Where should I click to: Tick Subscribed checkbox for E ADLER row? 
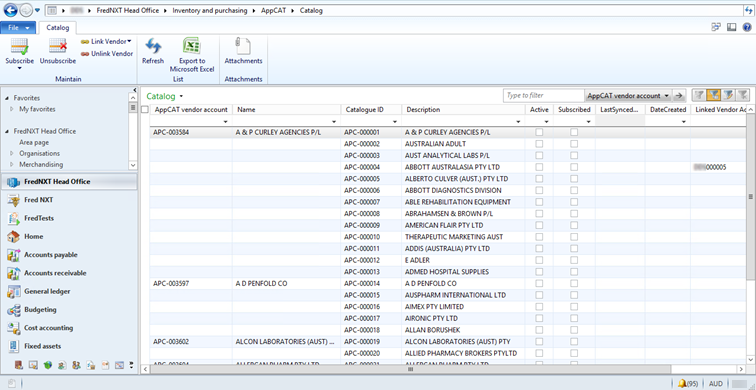tap(574, 260)
